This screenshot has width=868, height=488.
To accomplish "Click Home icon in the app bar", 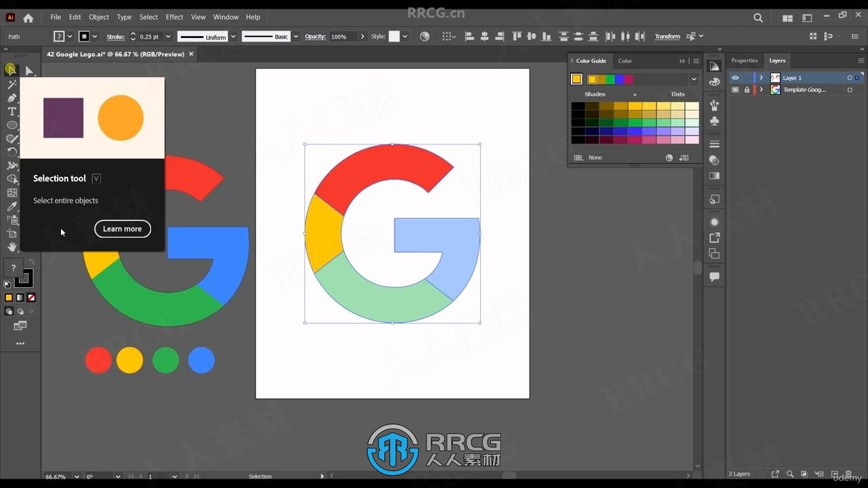I will [x=28, y=18].
